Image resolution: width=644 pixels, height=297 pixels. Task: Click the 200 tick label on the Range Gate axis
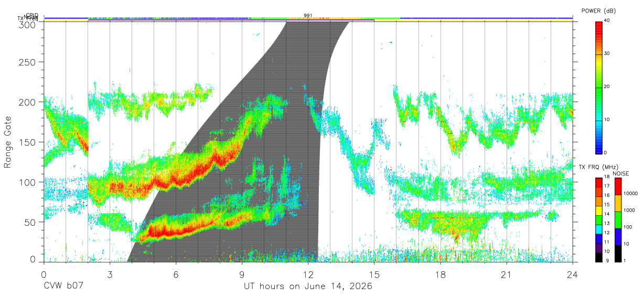click(x=28, y=102)
